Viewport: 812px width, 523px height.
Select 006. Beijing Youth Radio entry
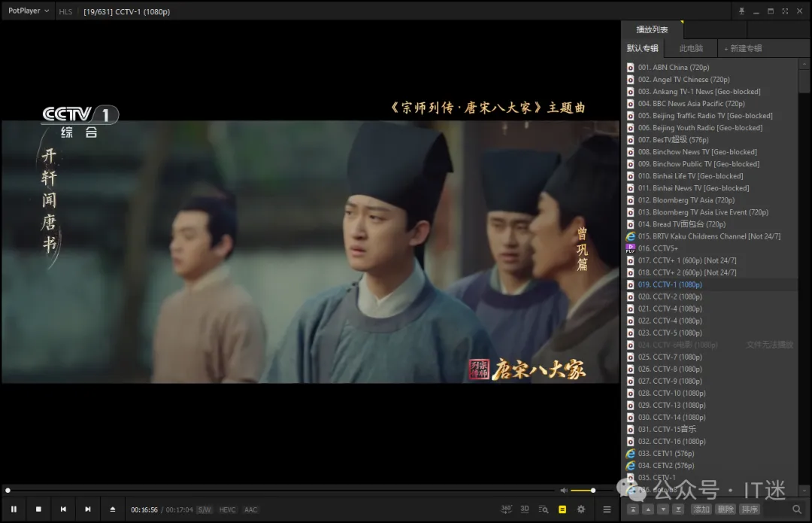coord(710,127)
